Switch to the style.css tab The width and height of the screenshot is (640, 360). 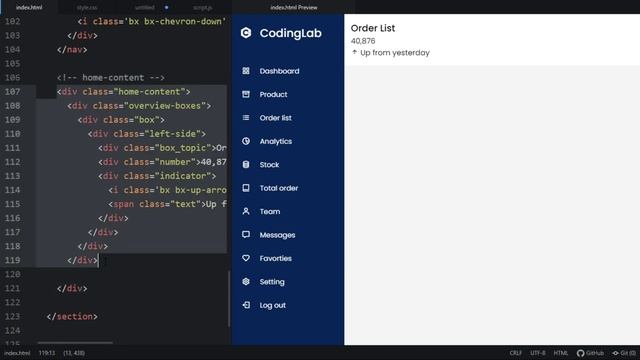(x=87, y=7)
